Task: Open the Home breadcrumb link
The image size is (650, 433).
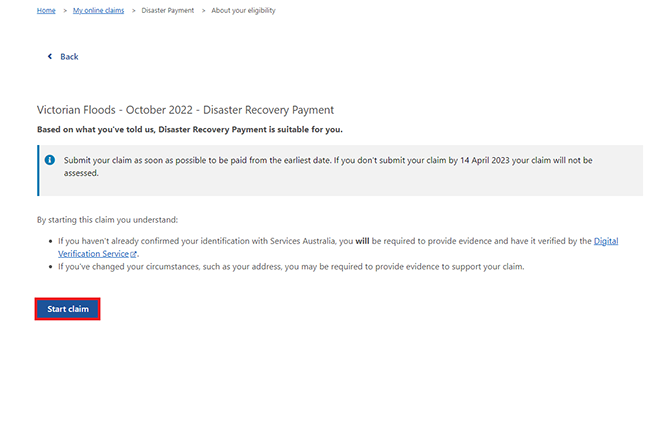Action: coord(46,10)
